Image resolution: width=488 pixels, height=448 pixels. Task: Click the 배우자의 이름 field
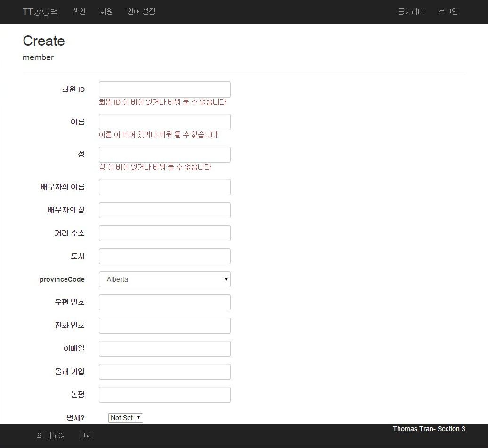coord(164,187)
